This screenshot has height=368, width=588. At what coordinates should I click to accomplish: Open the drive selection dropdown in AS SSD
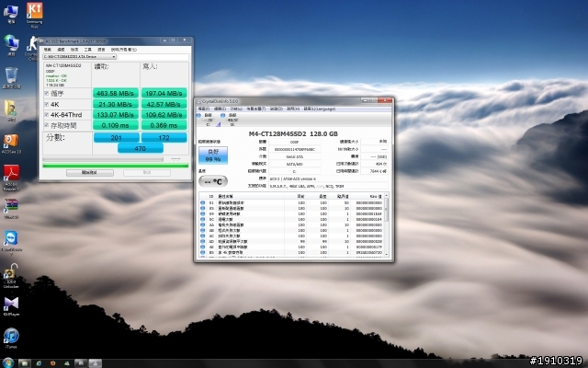tap(79, 57)
